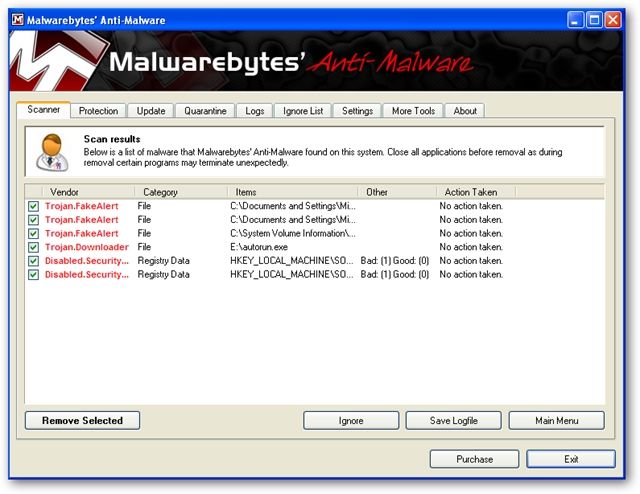Switch to the Scanner tab
The height and width of the screenshot is (494, 640).
click(44, 109)
